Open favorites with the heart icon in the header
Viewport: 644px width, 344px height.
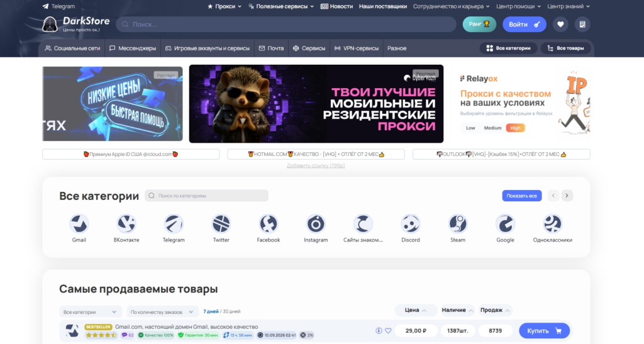coord(560,25)
